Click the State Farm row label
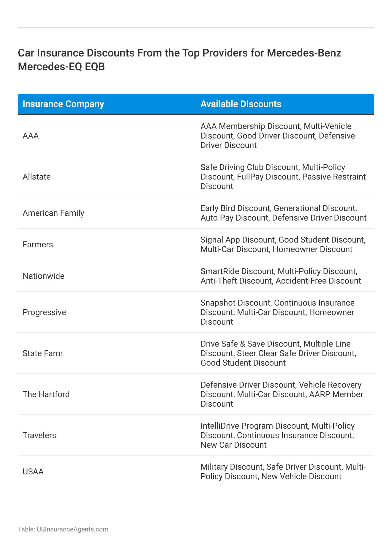The width and height of the screenshot is (392, 560). (43, 353)
